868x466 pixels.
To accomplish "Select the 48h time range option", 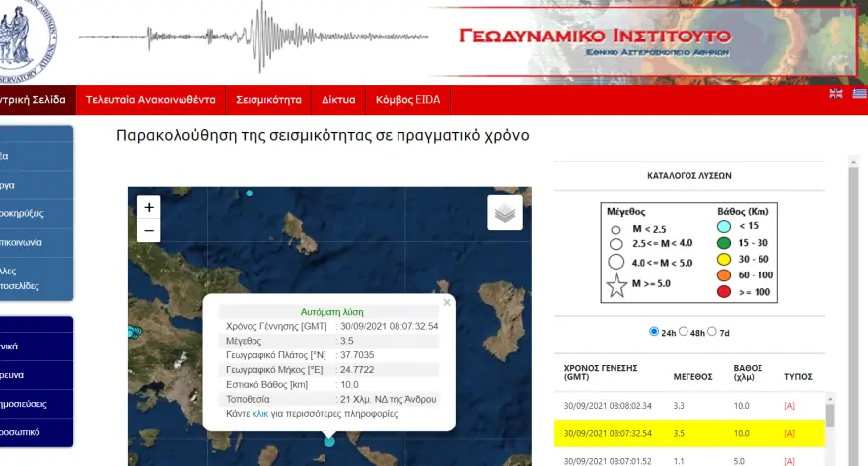I will (687, 332).
